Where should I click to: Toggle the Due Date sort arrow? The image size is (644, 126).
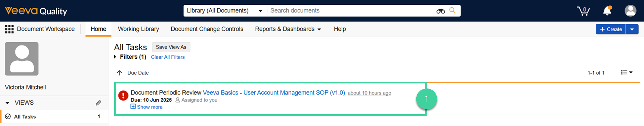tap(119, 73)
